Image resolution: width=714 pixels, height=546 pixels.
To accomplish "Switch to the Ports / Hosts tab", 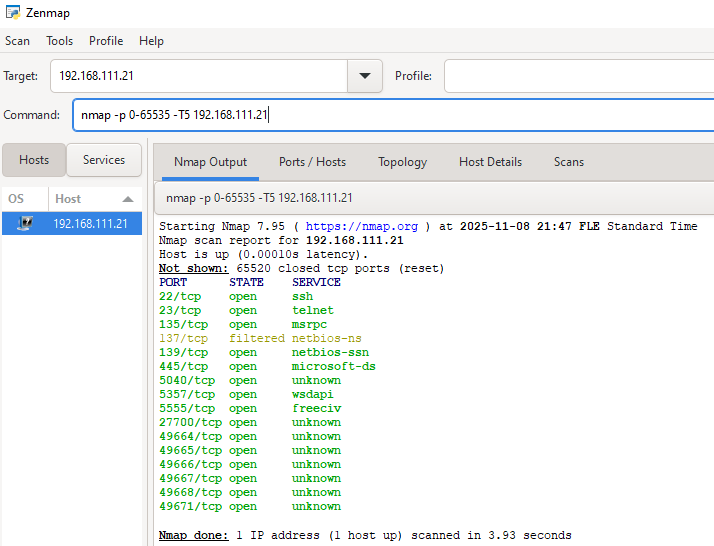I will click(312, 162).
